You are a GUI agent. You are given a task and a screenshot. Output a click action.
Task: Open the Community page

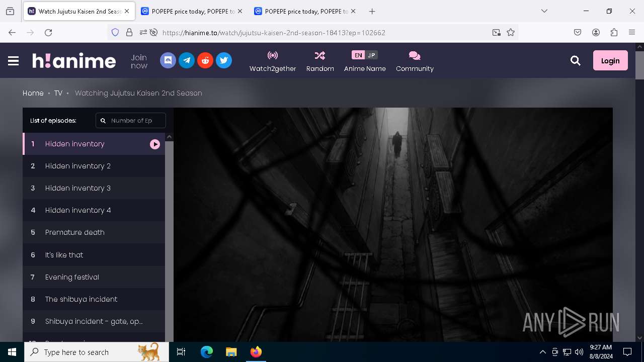point(415,61)
